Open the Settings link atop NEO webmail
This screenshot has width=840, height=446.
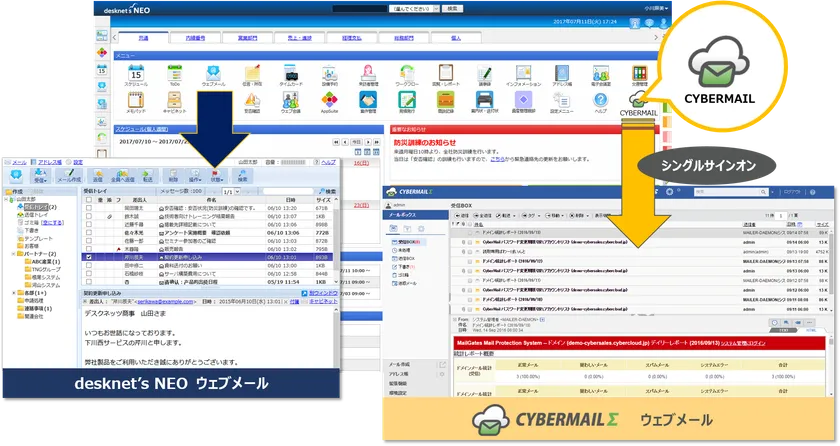(78, 162)
